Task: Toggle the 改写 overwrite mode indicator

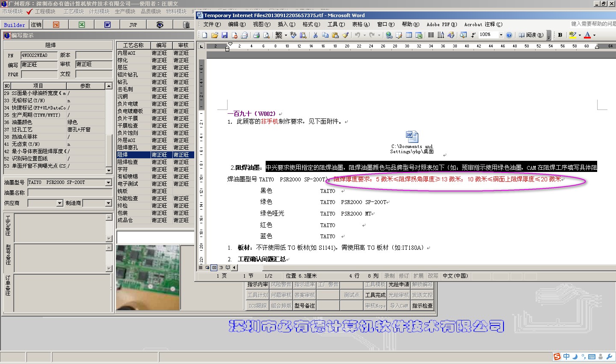Action: pos(433,276)
